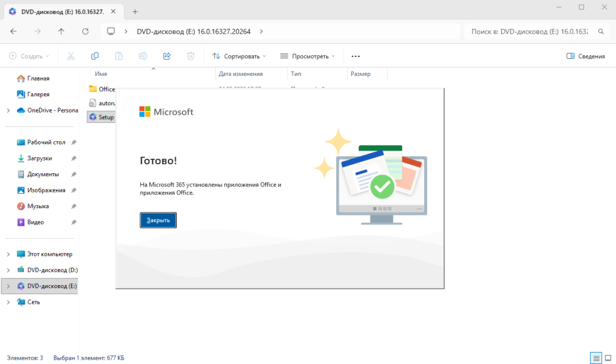
Task: Expand the Этот компьютер node
Action: pyautogui.click(x=8, y=254)
